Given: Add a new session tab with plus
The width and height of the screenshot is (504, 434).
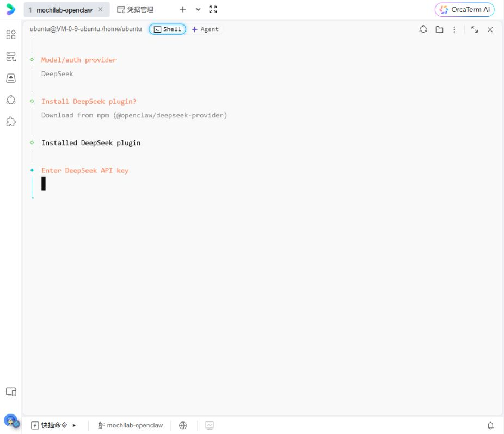Looking at the screenshot, I should [x=182, y=9].
